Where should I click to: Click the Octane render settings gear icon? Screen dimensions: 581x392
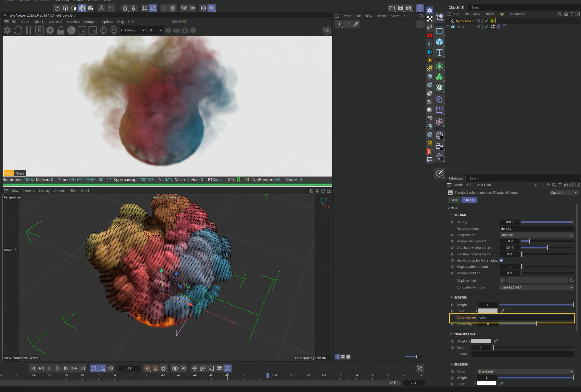(50, 31)
